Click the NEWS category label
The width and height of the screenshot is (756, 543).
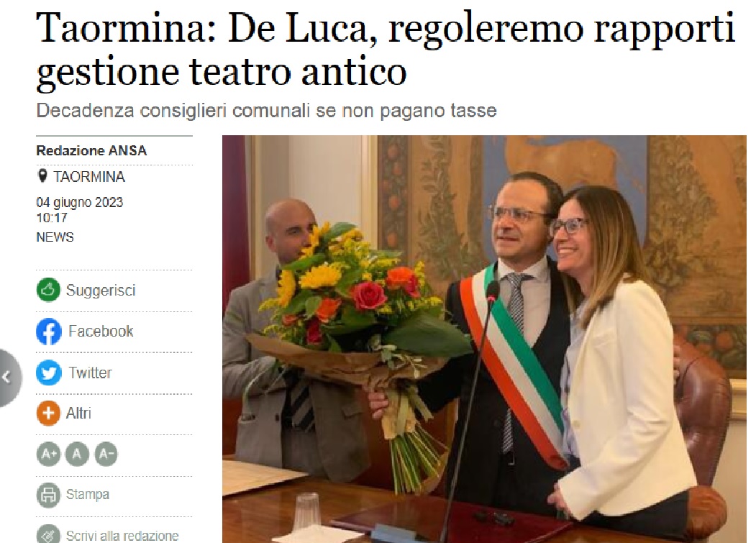pos(55,237)
